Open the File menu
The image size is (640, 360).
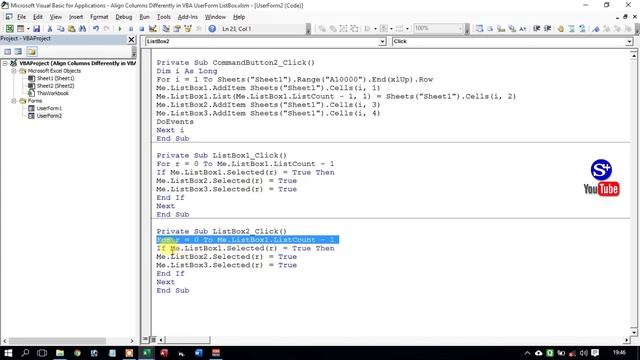pyautogui.click(x=21, y=17)
